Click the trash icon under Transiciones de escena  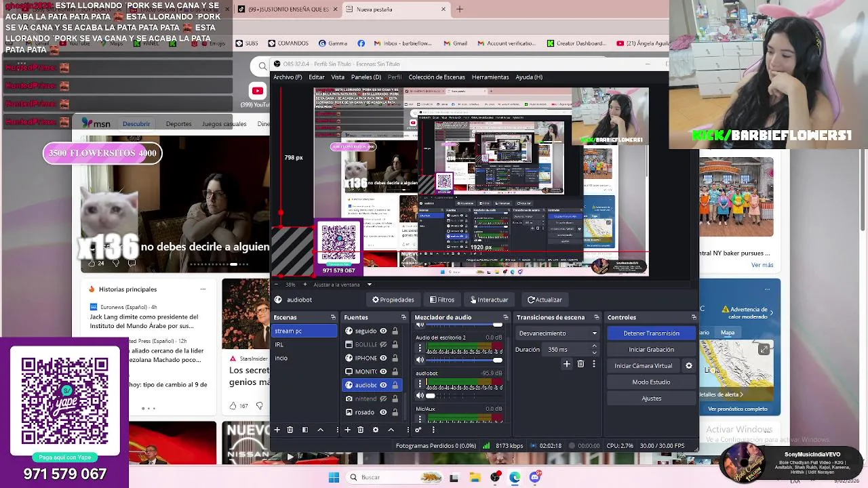click(x=580, y=364)
